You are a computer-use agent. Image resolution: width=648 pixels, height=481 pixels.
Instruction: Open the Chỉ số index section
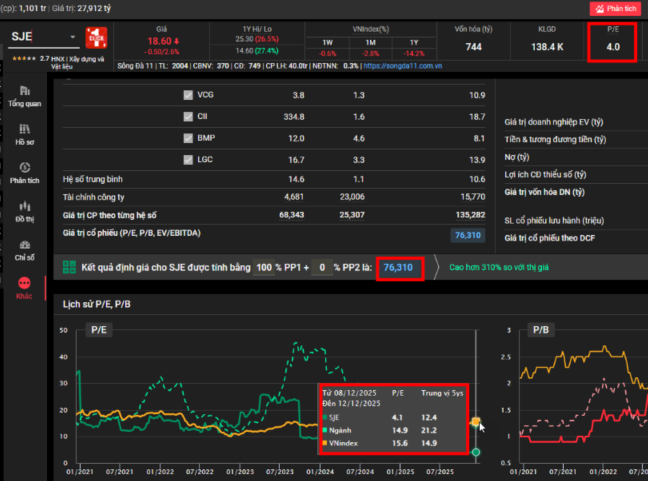(x=24, y=250)
